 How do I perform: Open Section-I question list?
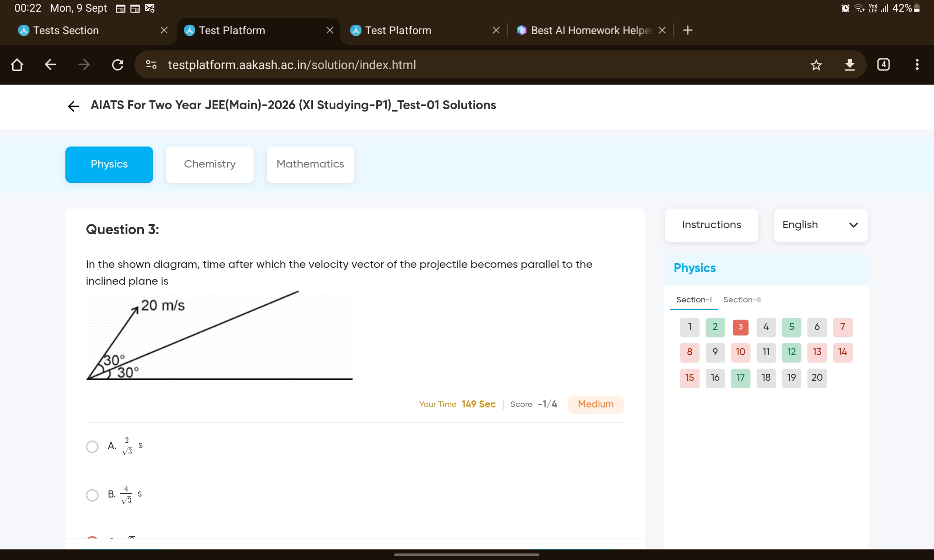point(694,300)
